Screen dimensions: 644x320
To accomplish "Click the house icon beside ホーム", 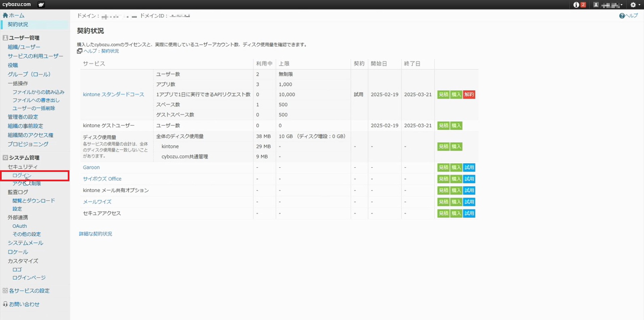I will 5,15.
